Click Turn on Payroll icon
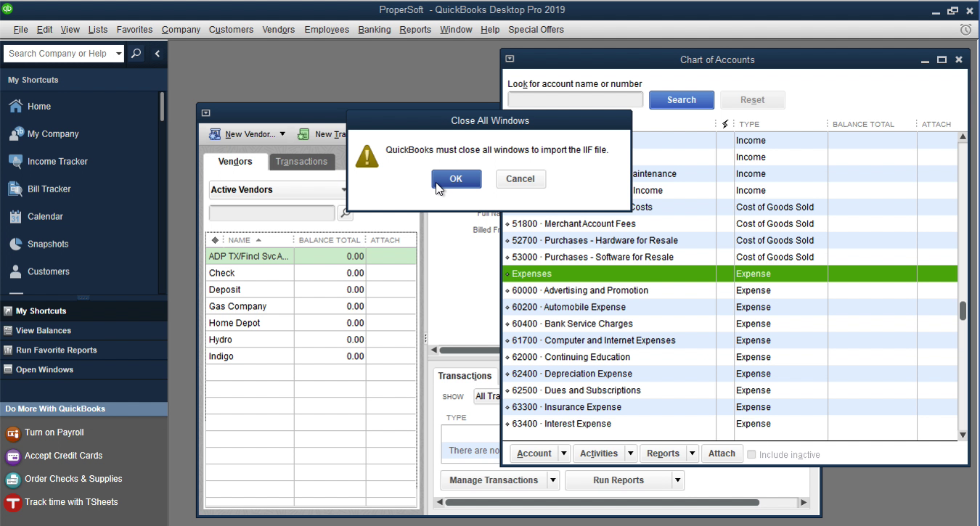980x526 pixels. 13,433
